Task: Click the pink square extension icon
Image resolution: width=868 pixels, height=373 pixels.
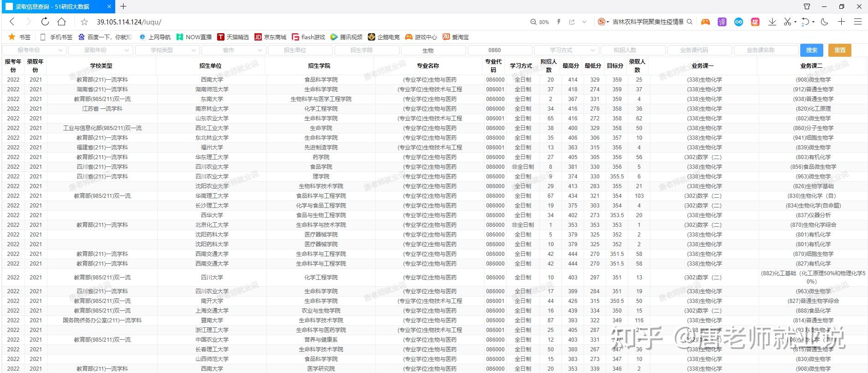Action: pyautogui.click(x=755, y=22)
